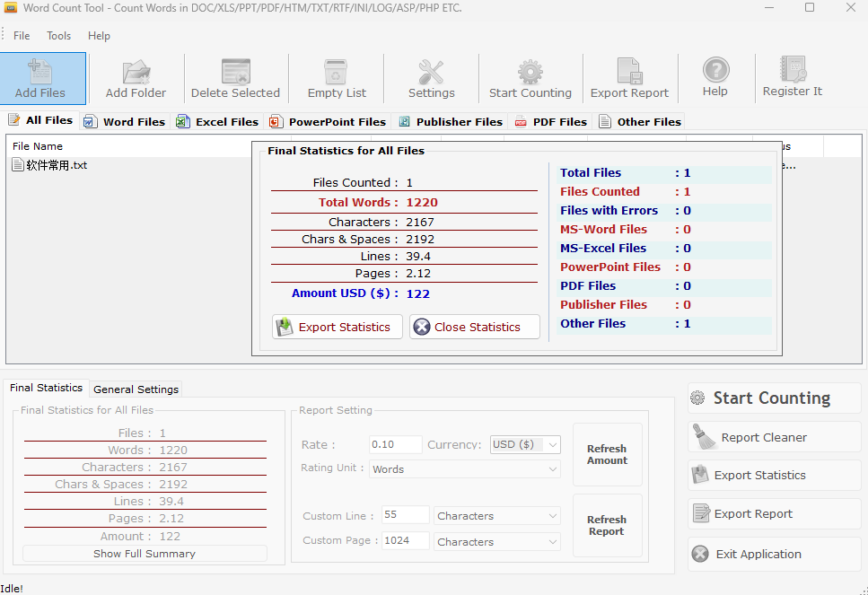Open Settings via the wrench toolbar icon
Screen dimensions: 868x595
point(431,72)
